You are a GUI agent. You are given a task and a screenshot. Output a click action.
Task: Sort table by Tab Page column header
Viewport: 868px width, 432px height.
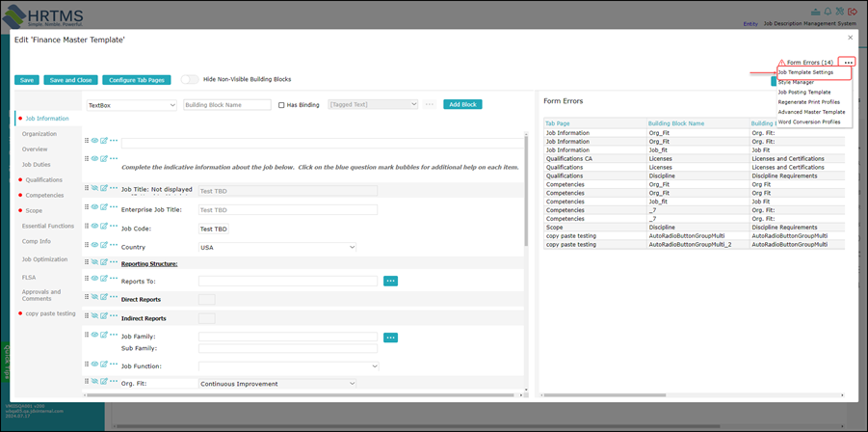[558, 123]
